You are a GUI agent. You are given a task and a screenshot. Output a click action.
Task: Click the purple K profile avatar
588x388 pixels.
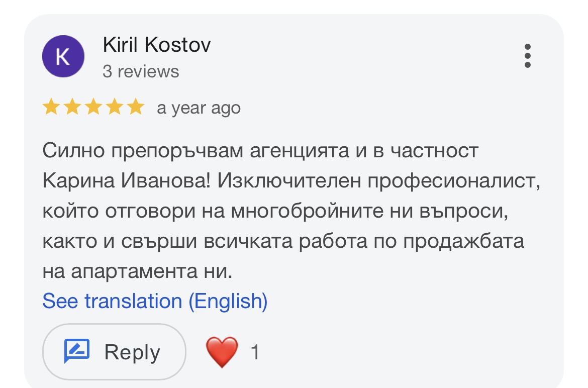(x=63, y=56)
